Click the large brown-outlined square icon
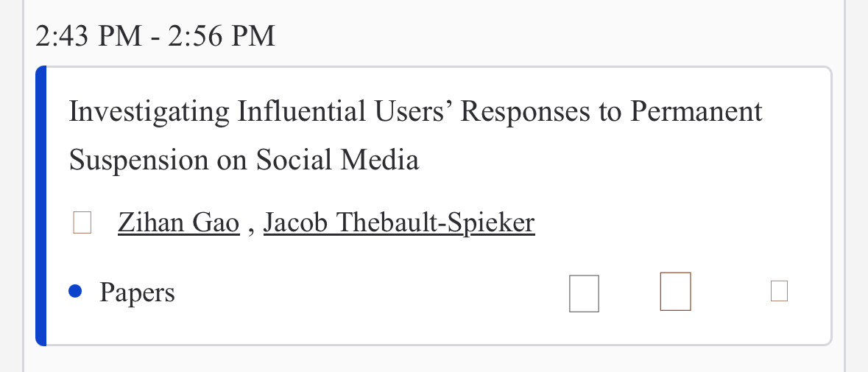 pos(675,291)
